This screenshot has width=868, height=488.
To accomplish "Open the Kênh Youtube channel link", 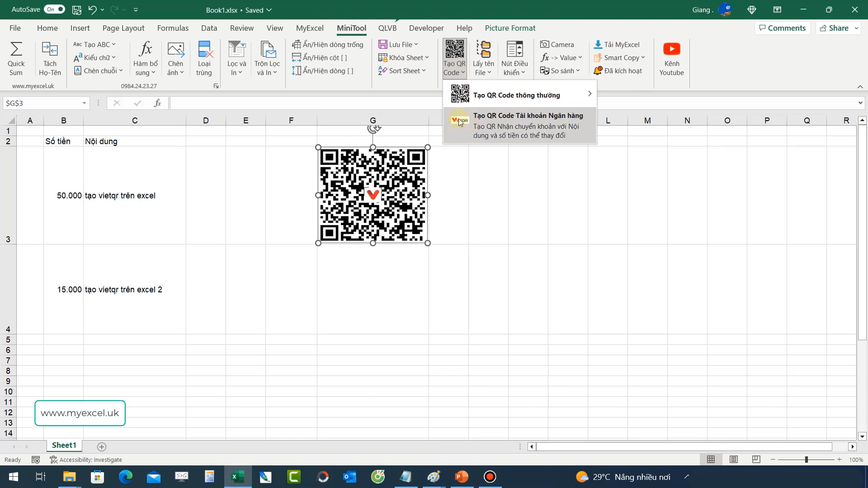I will click(x=671, y=58).
